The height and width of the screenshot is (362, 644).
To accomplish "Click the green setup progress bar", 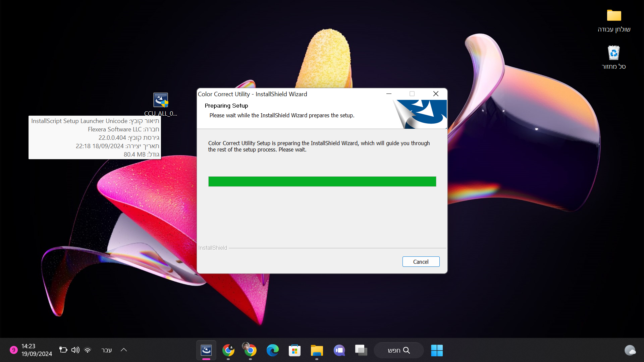I will tap(322, 181).
